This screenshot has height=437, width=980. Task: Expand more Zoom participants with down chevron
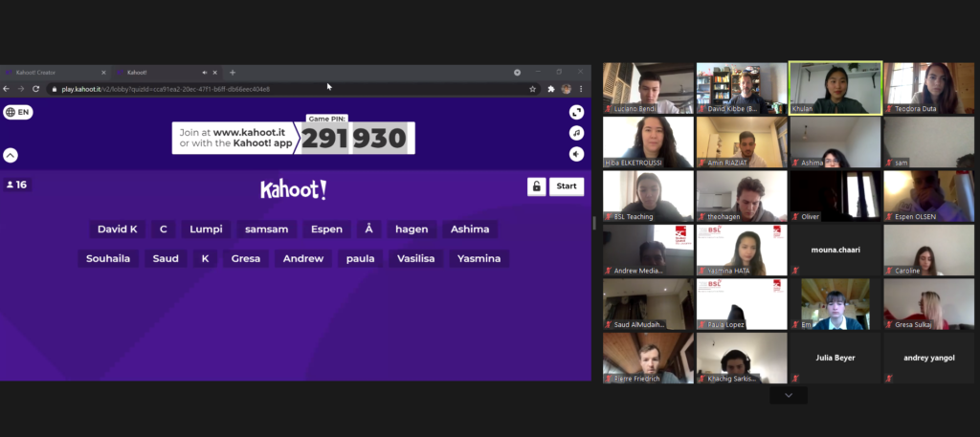coord(789,395)
